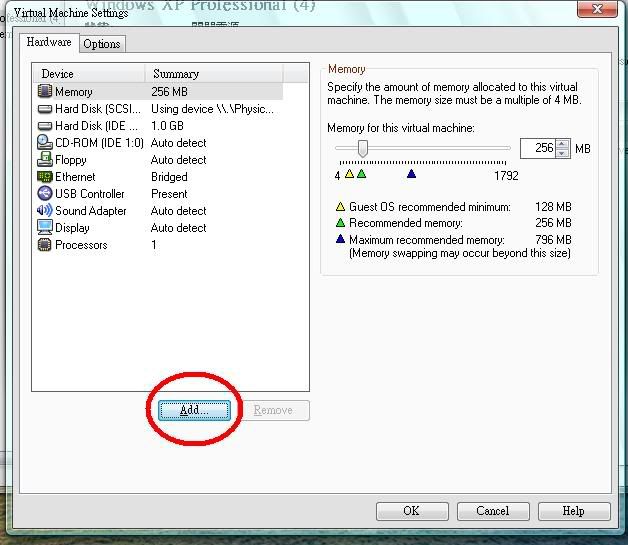Click the Add... button

(x=194, y=410)
